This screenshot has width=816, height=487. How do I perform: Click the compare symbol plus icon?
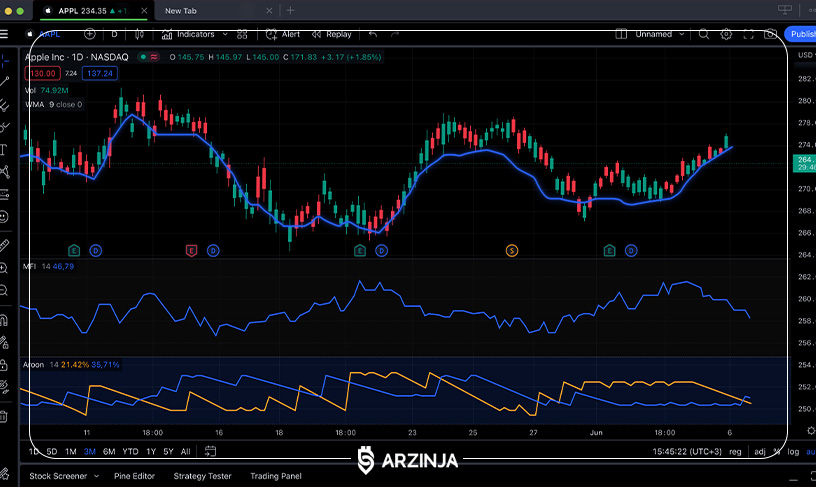(90, 34)
